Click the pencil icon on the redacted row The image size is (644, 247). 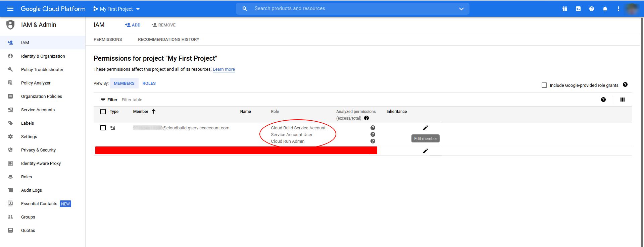pos(426,151)
